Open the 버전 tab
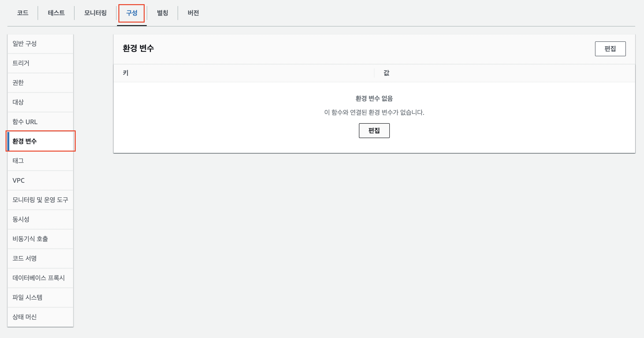The height and width of the screenshot is (338, 644). (x=193, y=13)
